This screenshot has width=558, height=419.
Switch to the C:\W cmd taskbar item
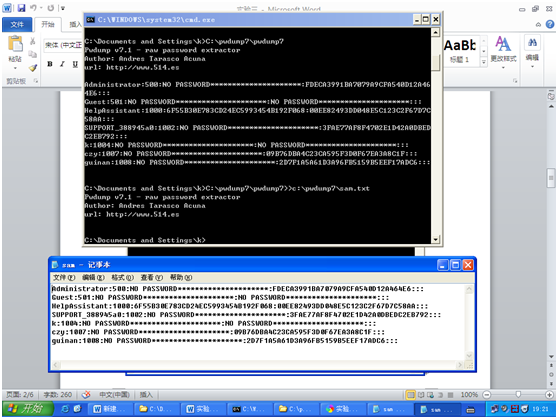pyautogui.click(x=249, y=409)
